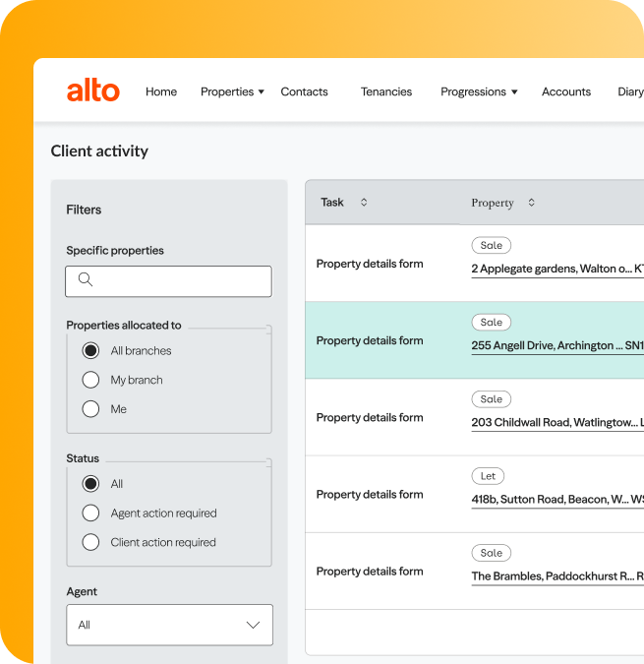This screenshot has width=644, height=664.
Task: Open the Agent dropdown
Action: [169, 625]
